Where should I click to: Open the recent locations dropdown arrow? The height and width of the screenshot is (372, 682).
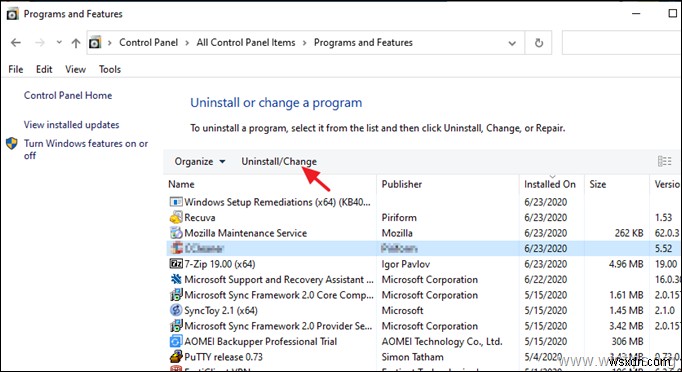pos(59,43)
